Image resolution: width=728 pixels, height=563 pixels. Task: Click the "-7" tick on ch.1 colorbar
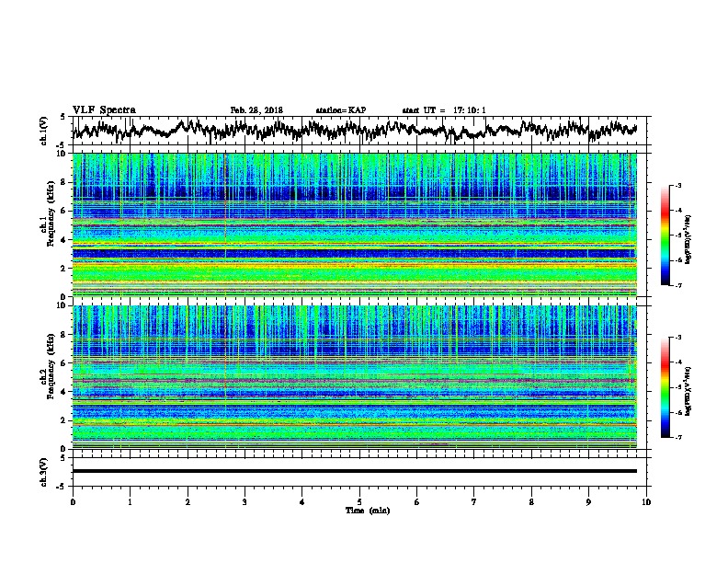coord(677,285)
